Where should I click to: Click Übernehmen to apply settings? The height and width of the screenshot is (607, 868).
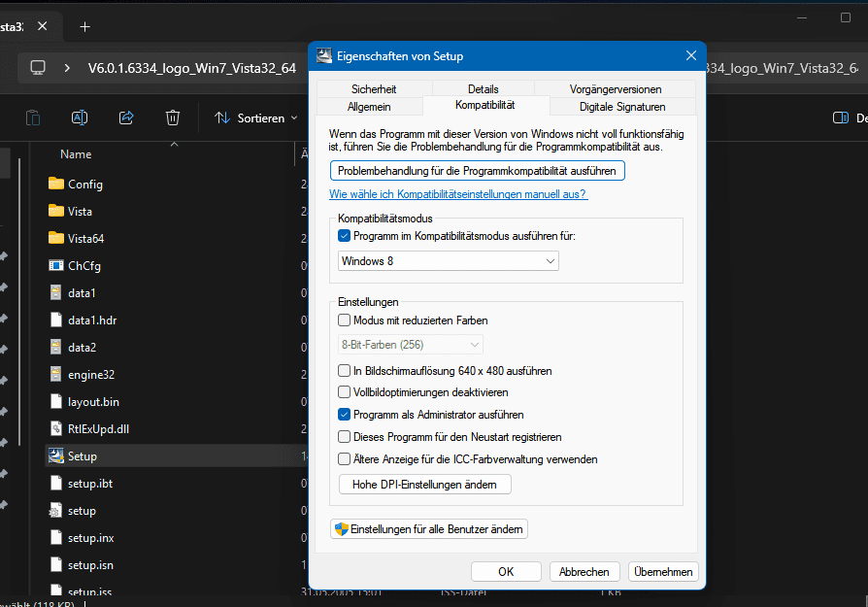click(x=663, y=572)
